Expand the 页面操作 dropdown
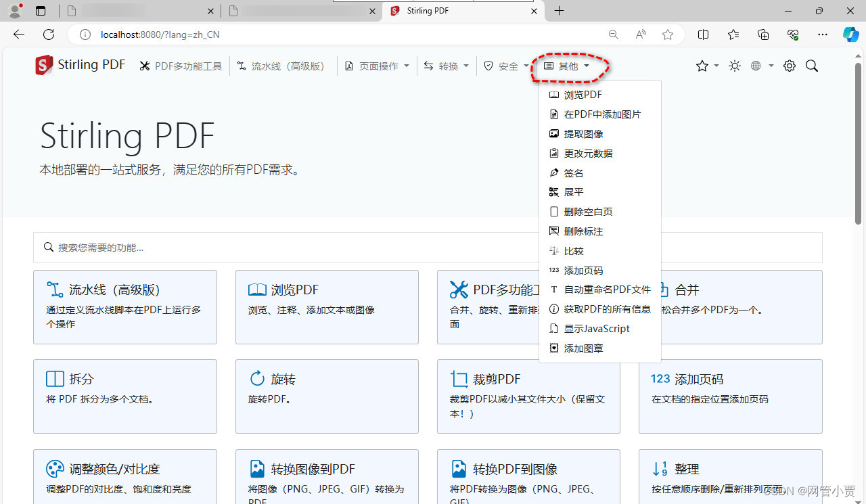This screenshot has height=504, width=866. click(378, 66)
